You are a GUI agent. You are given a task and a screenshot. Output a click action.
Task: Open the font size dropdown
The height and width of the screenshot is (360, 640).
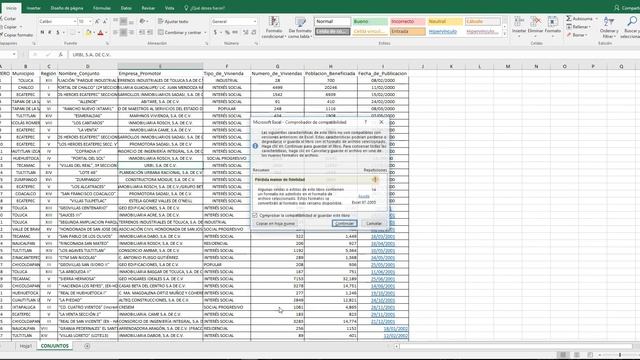coord(90,21)
